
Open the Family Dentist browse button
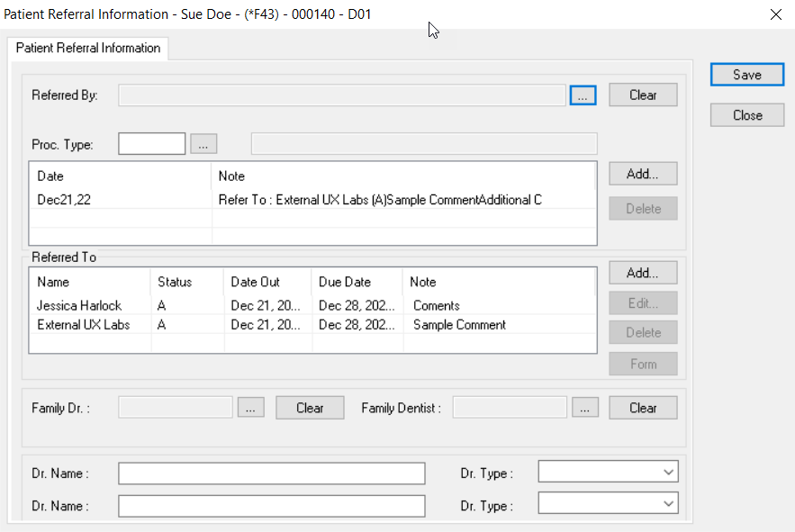pos(585,408)
